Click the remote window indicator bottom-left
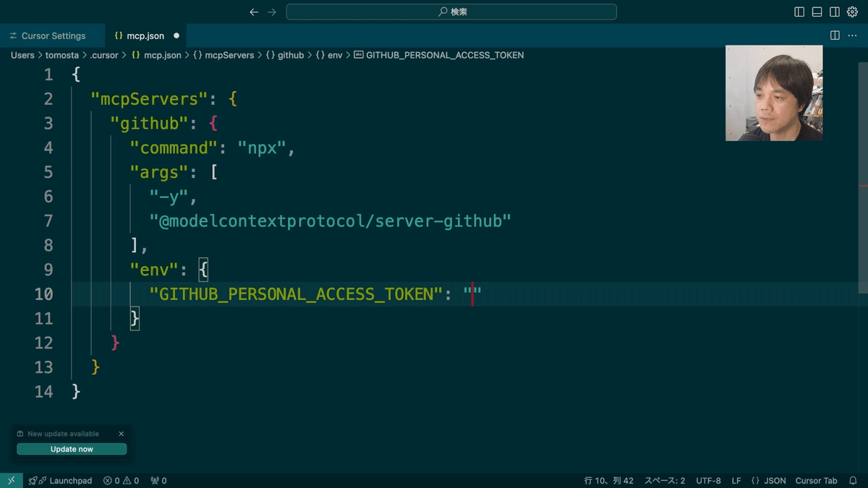This screenshot has height=488, width=868. pos(10,480)
